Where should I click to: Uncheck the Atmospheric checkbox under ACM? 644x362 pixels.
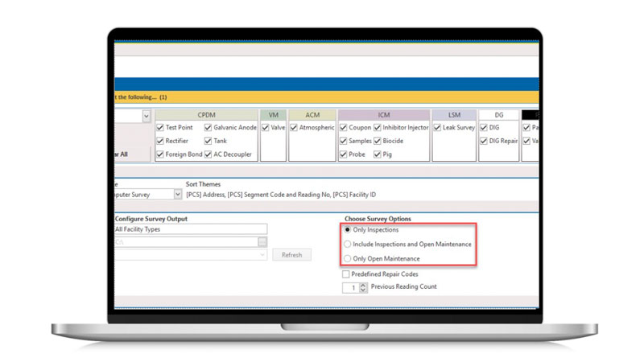(294, 128)
